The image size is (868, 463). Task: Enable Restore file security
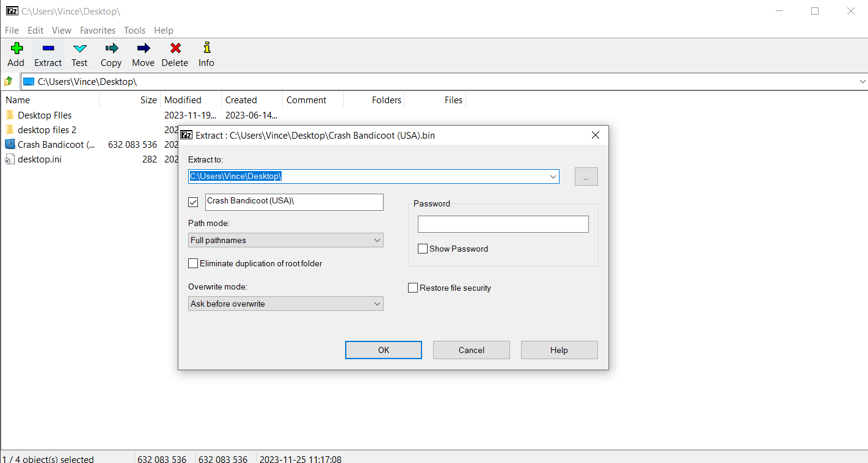413,288
